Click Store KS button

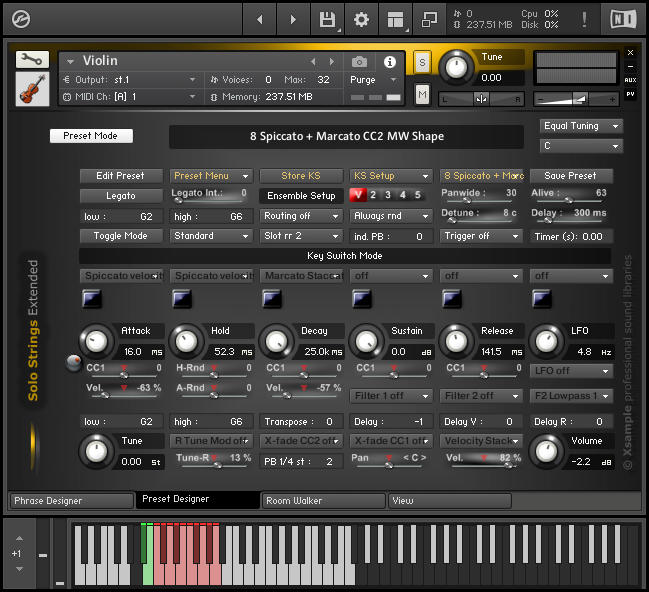[x=301, y=176]
